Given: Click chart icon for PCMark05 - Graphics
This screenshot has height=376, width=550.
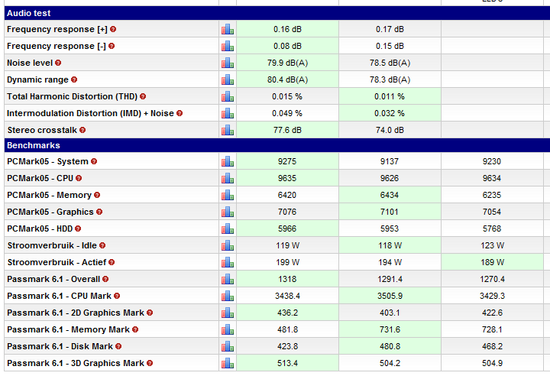Looking at the screenshot, I should [x=227, y=212].
